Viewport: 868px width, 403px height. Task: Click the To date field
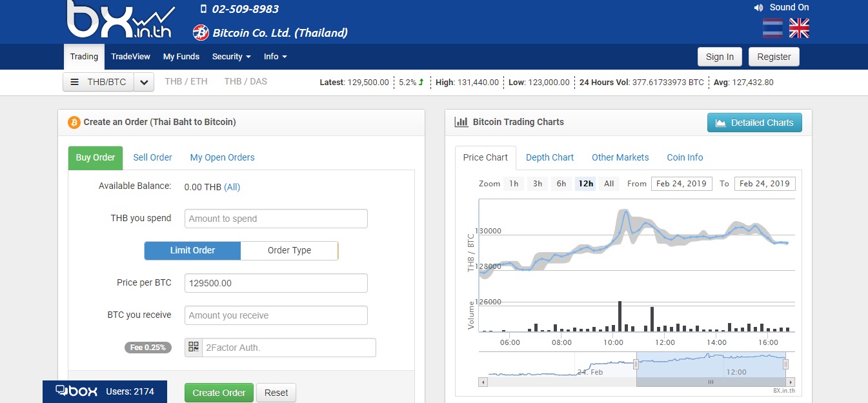765,184
